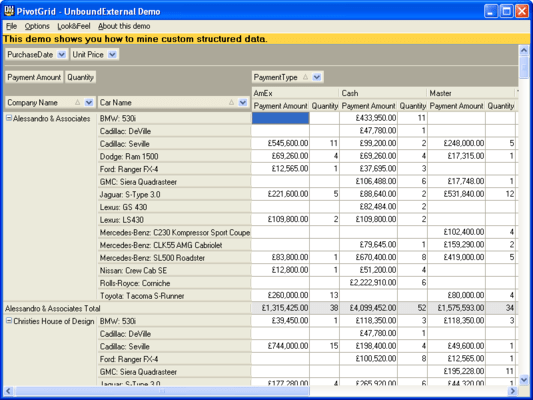Click the horizontal scrollbar right arrow
This screenshot has height=400, width=533.
(513, 391)
